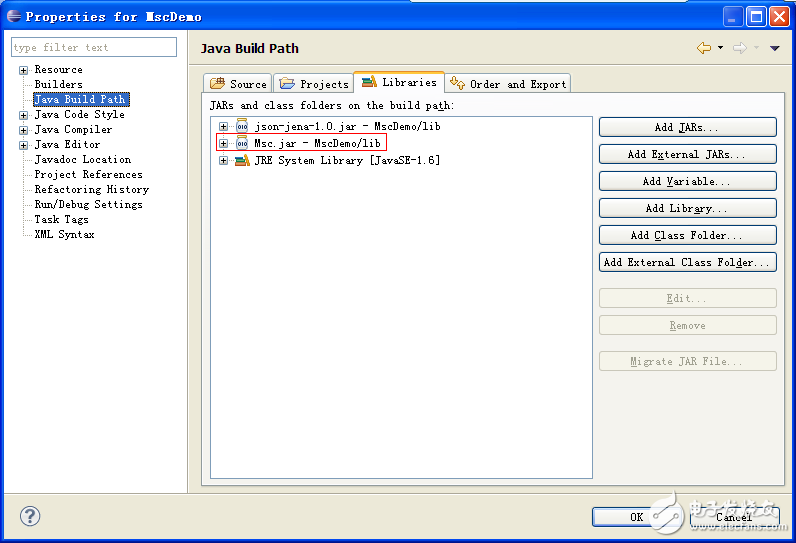Open the forward history dropdown arrow

pyautogui.click(x=756, y=48)
